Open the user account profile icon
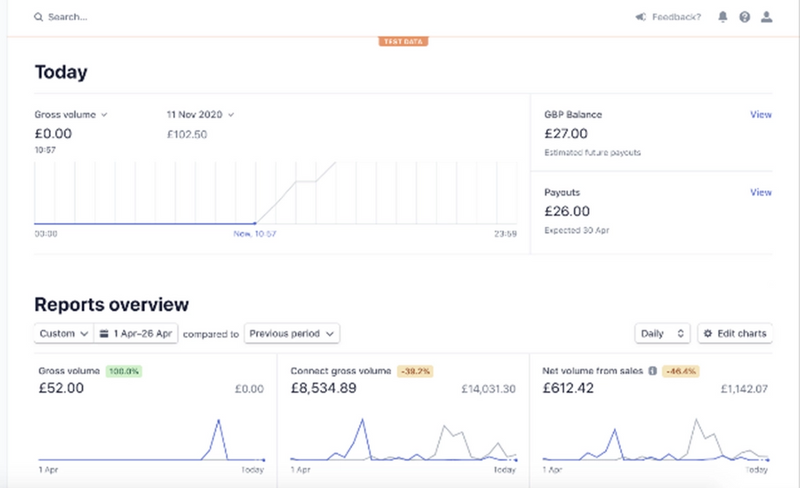800x488 pixels. [x=767, y=17]
